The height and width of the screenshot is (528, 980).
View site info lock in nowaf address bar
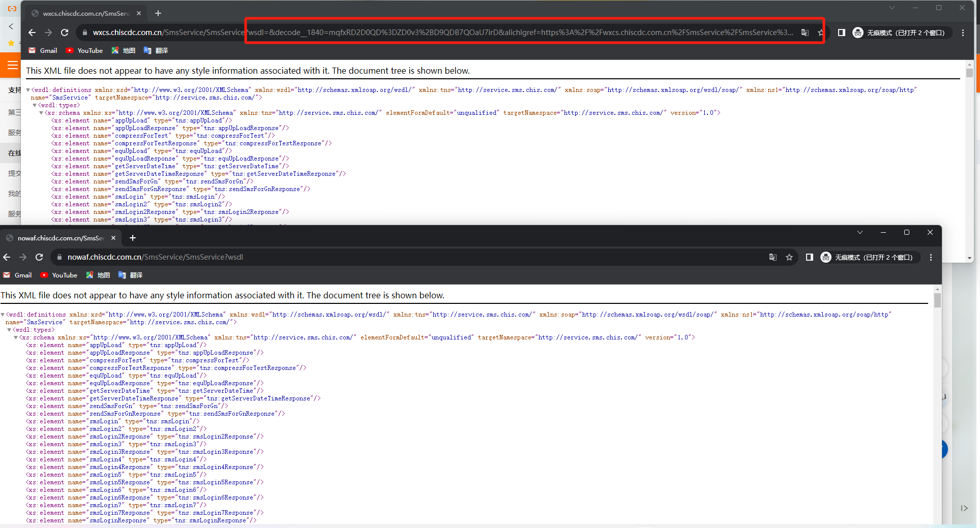[60, 257]
